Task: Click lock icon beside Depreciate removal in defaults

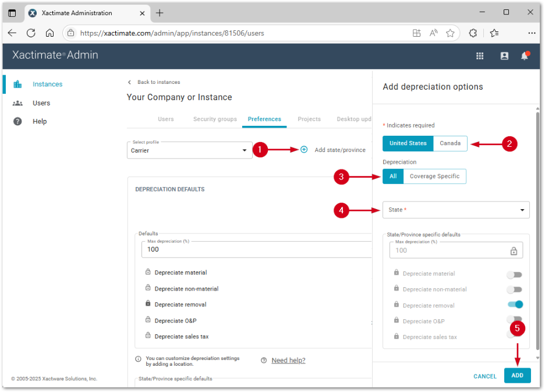Action: [148, 303]
